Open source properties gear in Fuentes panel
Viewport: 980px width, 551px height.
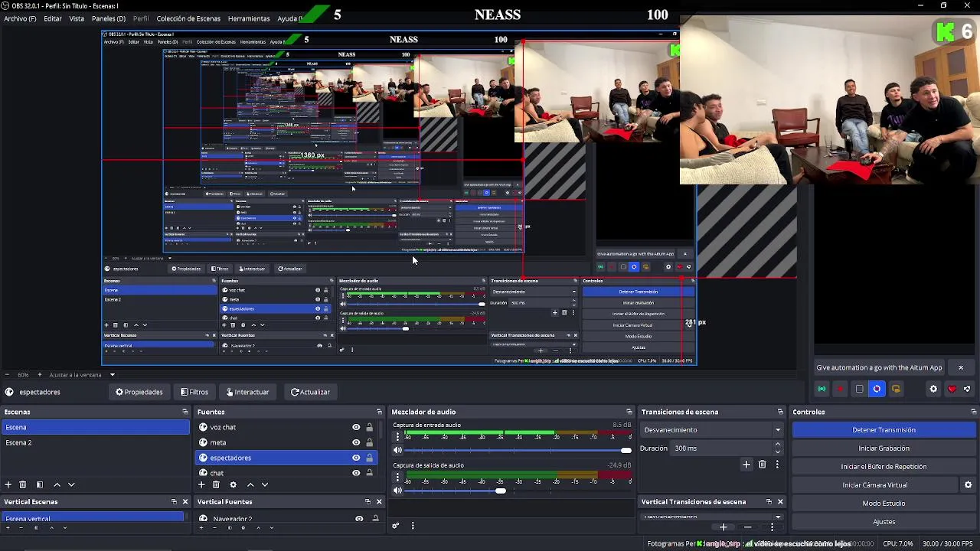pyautogui.click(x=234, y=484)
